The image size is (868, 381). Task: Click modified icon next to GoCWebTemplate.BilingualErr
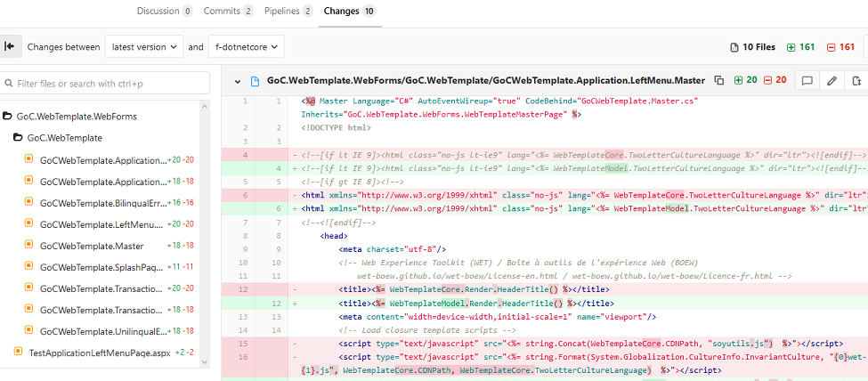pos(29,202)
